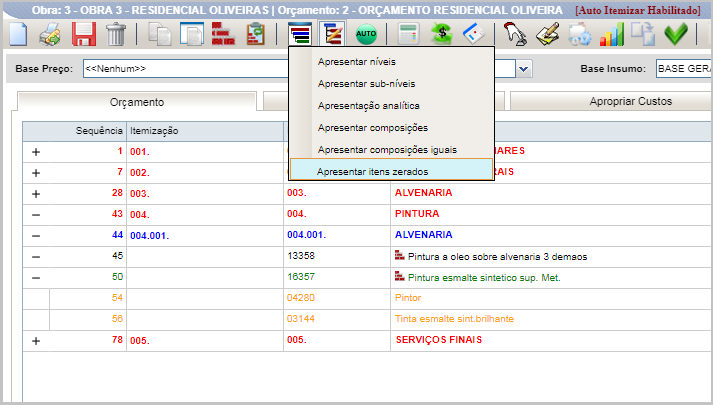Select Apresentar composições iguais
Screen dimensions: 713x405
387,150
